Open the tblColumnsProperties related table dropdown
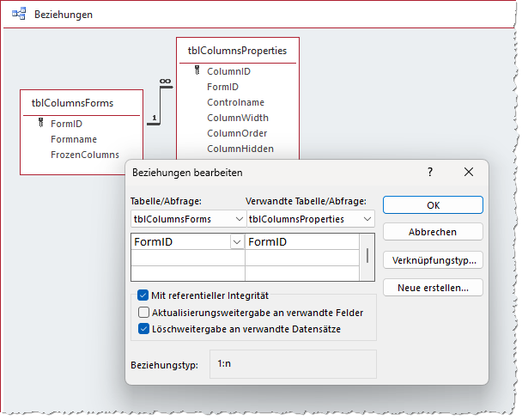Image resolution: width=522 pixels, height=420 pixels. (x=367, y=219)
